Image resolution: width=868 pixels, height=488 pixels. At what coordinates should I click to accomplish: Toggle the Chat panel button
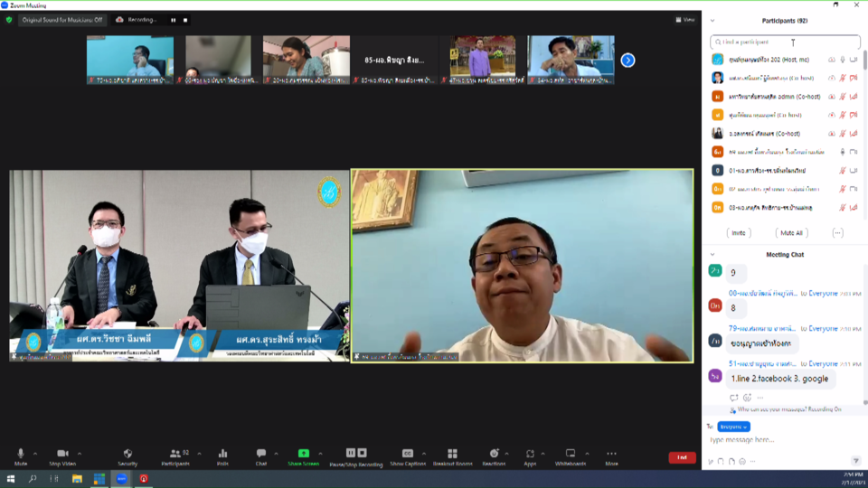coord(260,457)
